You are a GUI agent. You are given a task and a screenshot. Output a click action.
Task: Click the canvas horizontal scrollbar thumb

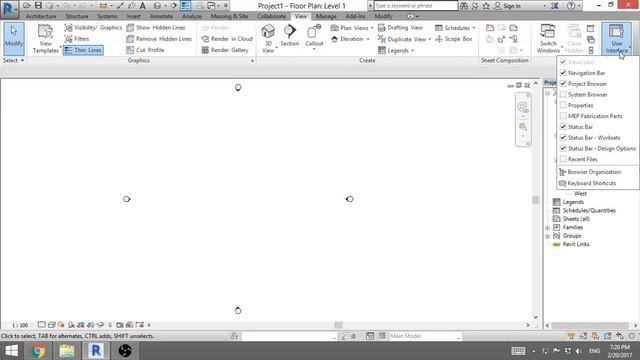point(338,325)
